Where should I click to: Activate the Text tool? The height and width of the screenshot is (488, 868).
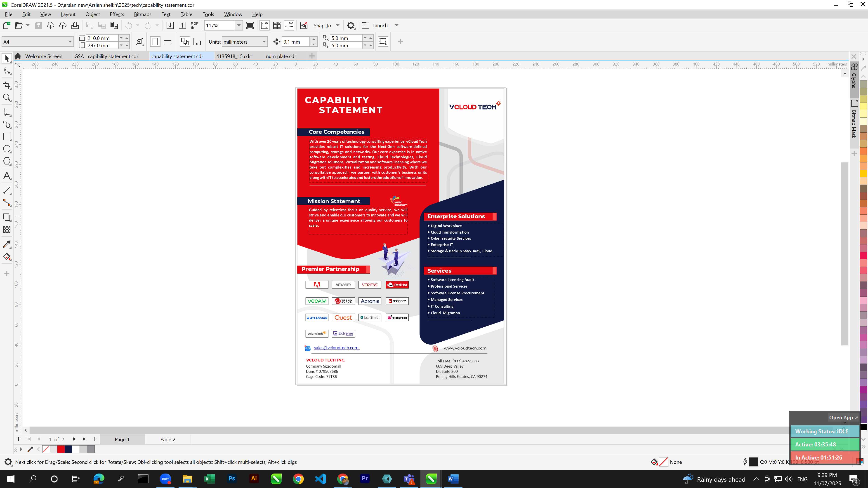[x=7, y=176]
